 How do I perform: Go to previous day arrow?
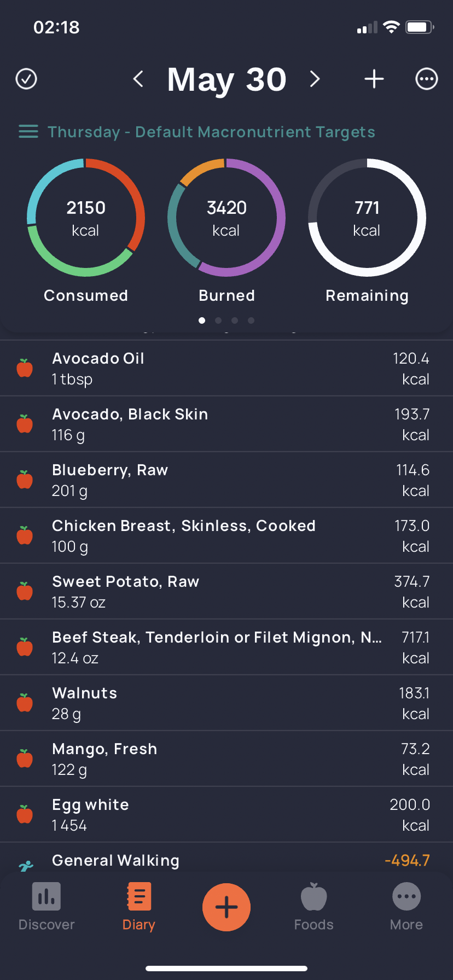point(138,79)
